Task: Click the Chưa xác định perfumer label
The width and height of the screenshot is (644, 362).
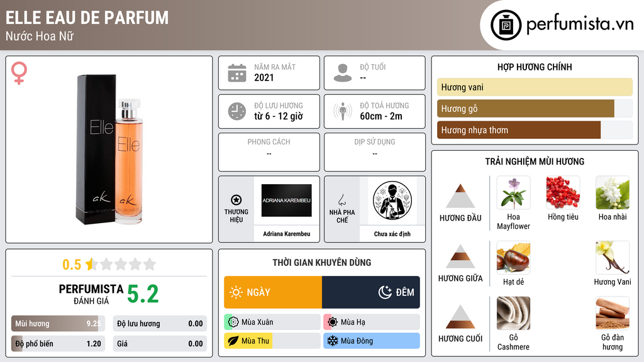Action: pyautogui.click(x=392, y=234)
